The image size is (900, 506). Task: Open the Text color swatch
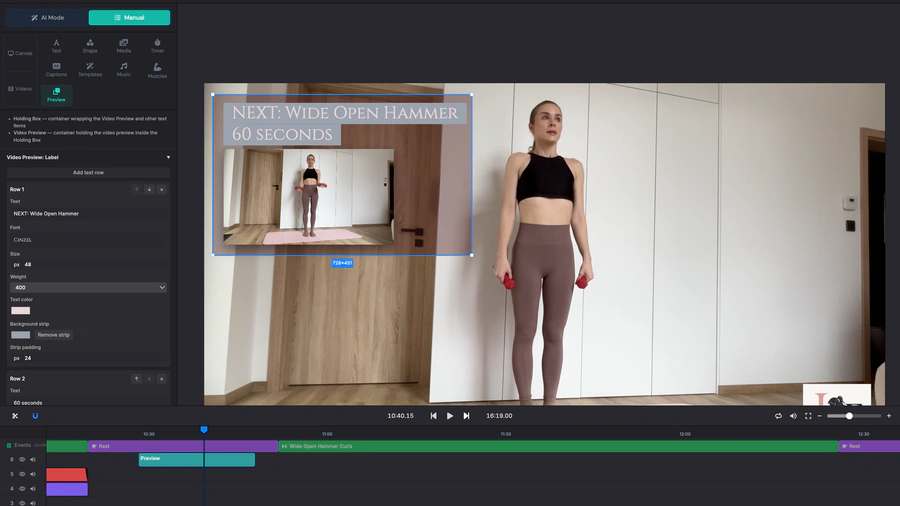click(x=21, y=310)
